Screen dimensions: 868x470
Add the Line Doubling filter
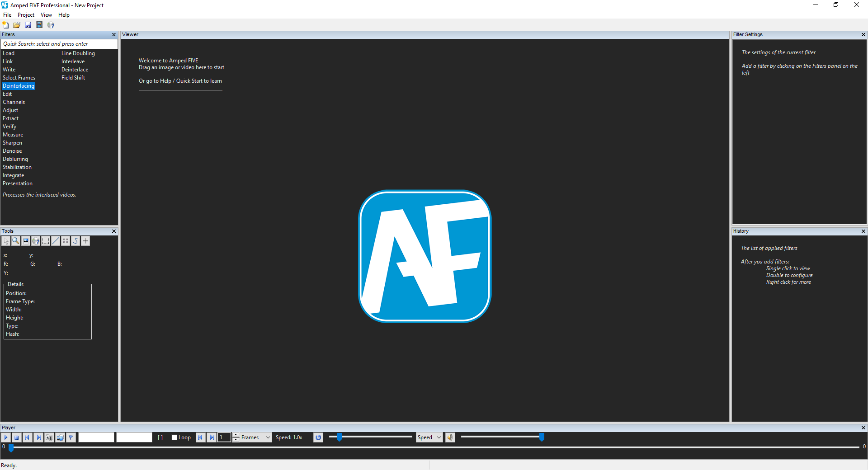[x=78, y=53]
